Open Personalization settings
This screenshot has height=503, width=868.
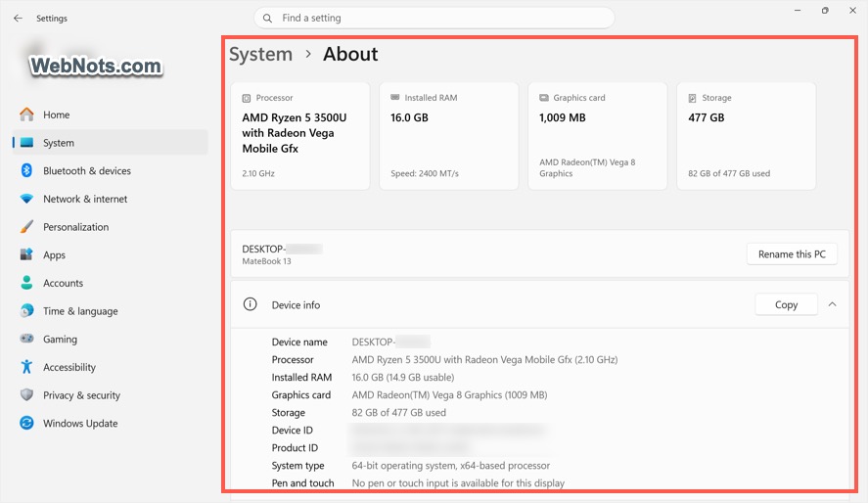(x=110, y=227)
